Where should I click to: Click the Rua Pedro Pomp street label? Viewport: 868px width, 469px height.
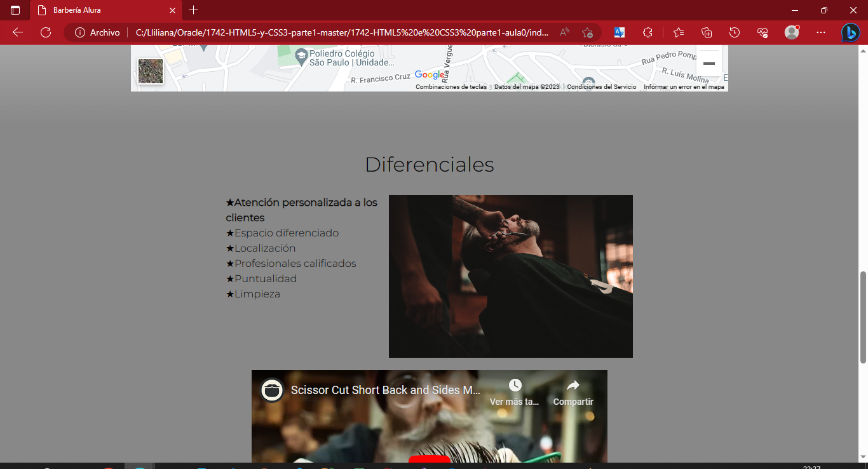668,57
